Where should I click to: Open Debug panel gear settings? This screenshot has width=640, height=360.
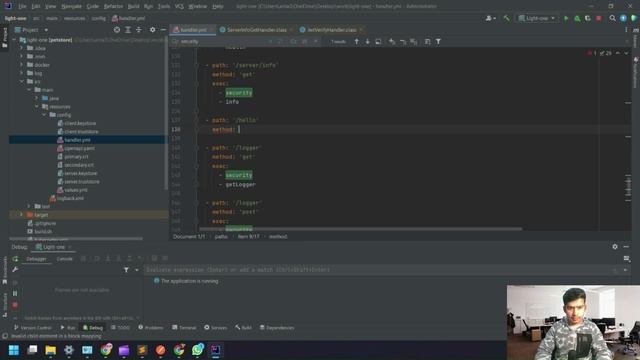point(615,247)
